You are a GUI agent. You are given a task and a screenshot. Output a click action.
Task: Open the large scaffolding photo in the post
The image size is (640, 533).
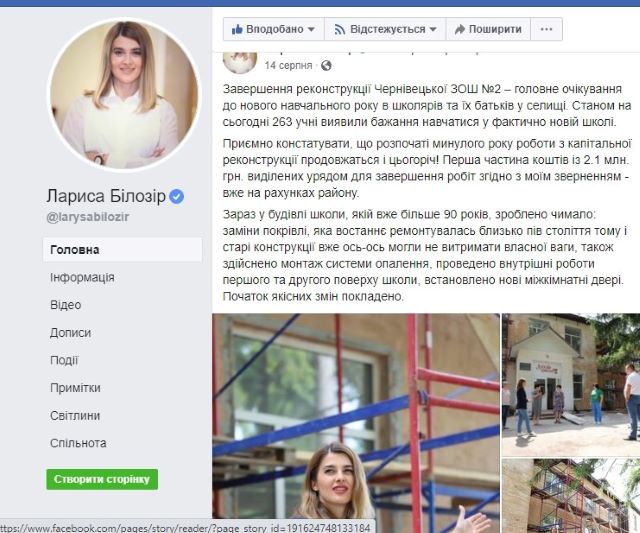coord(356,421)
